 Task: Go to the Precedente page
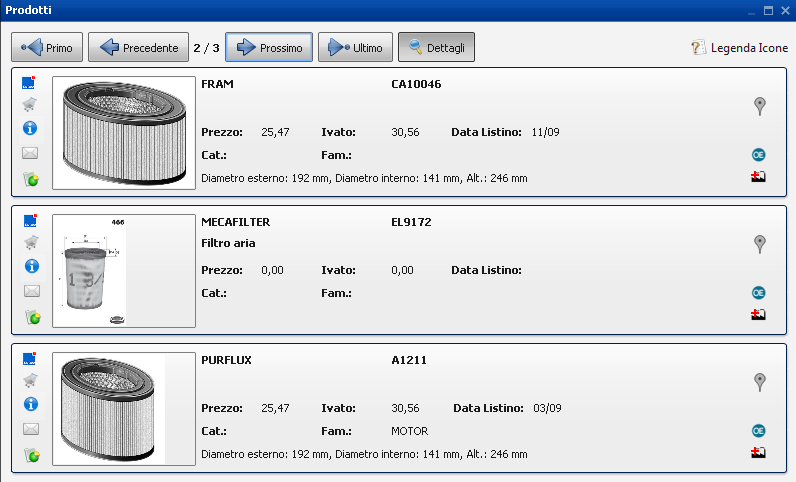[138, 47]
